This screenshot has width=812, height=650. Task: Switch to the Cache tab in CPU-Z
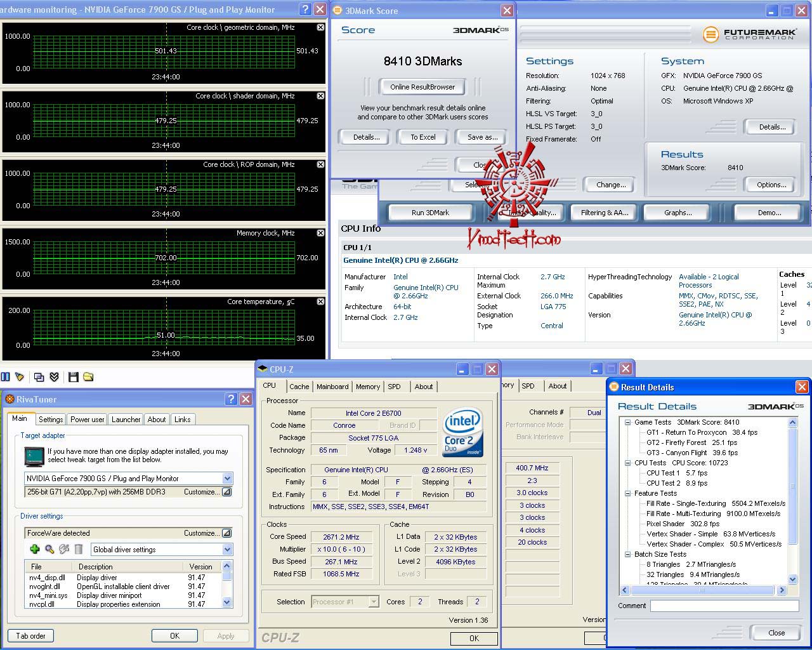[x=299, y=387]
